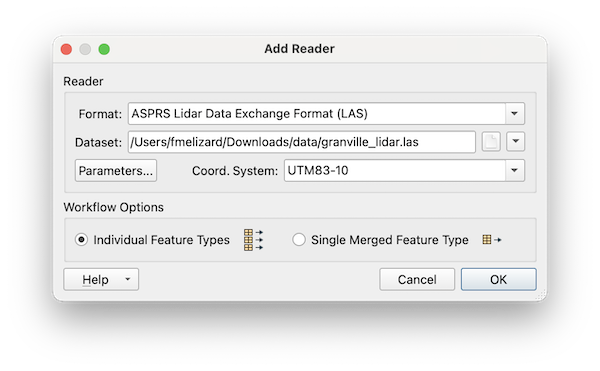Select Single Merged Feature Type radio button
The image size is (600, 371).
298,240
